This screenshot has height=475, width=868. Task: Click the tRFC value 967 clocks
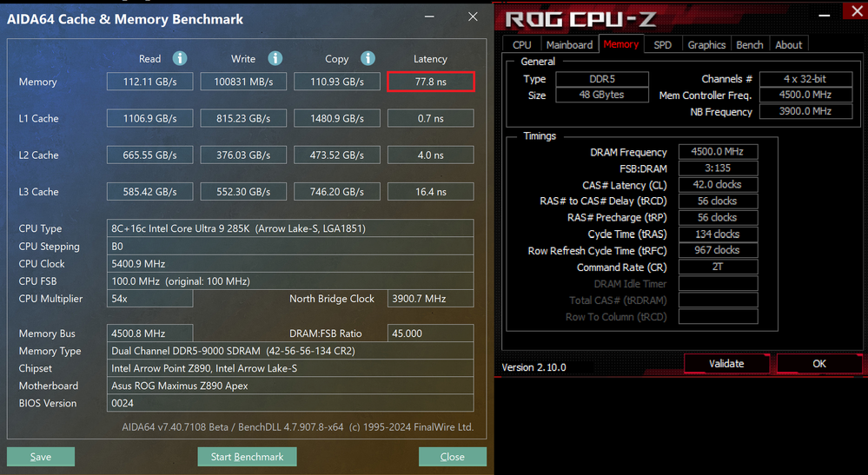(718, 250)
